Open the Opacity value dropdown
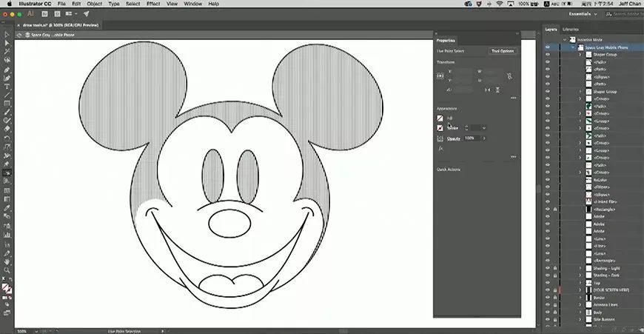Viewport: 644px width, 334px height. pos(484,138)
